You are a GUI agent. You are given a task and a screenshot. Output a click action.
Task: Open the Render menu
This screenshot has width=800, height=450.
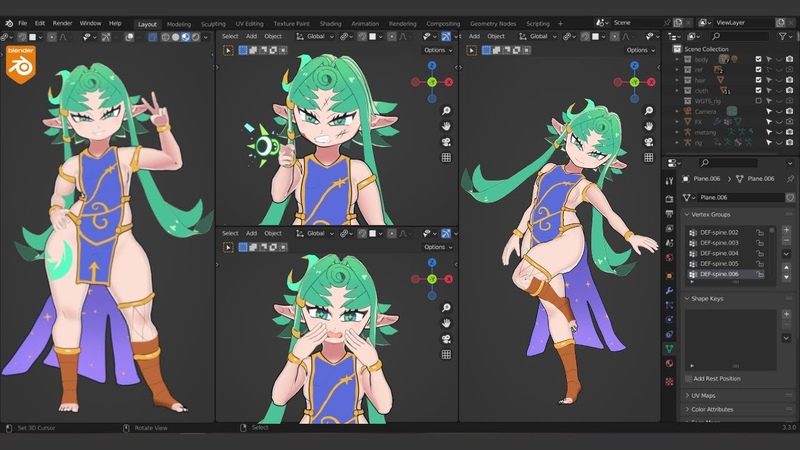click(62, 23)
